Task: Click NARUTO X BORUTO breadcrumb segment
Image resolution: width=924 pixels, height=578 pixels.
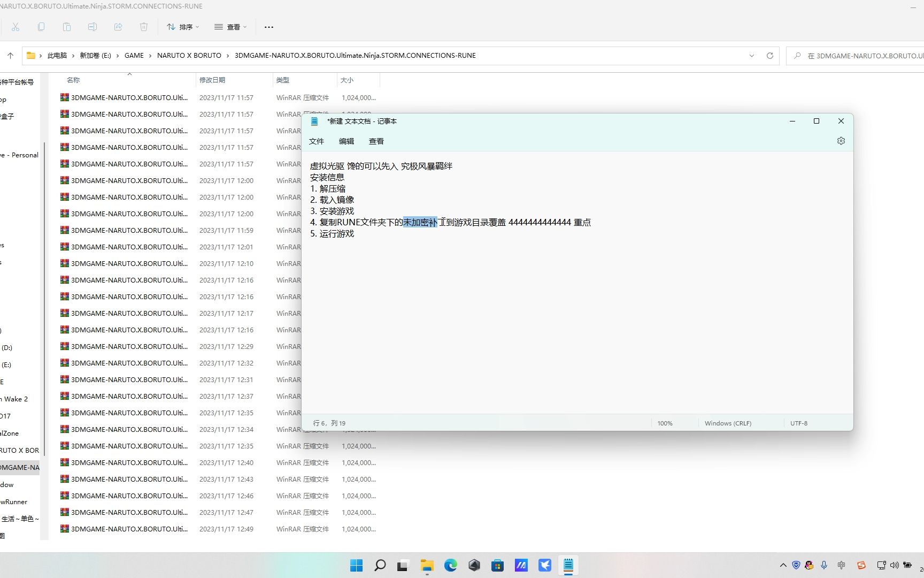Action: point(189,56)
